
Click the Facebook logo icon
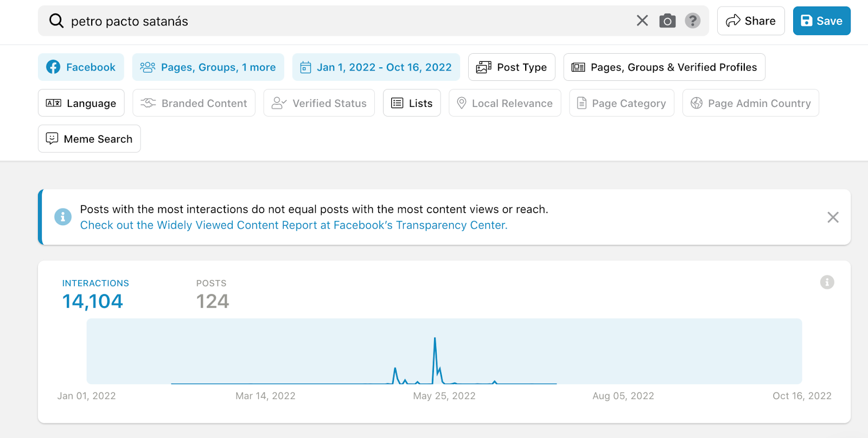(x=53, y=67)
